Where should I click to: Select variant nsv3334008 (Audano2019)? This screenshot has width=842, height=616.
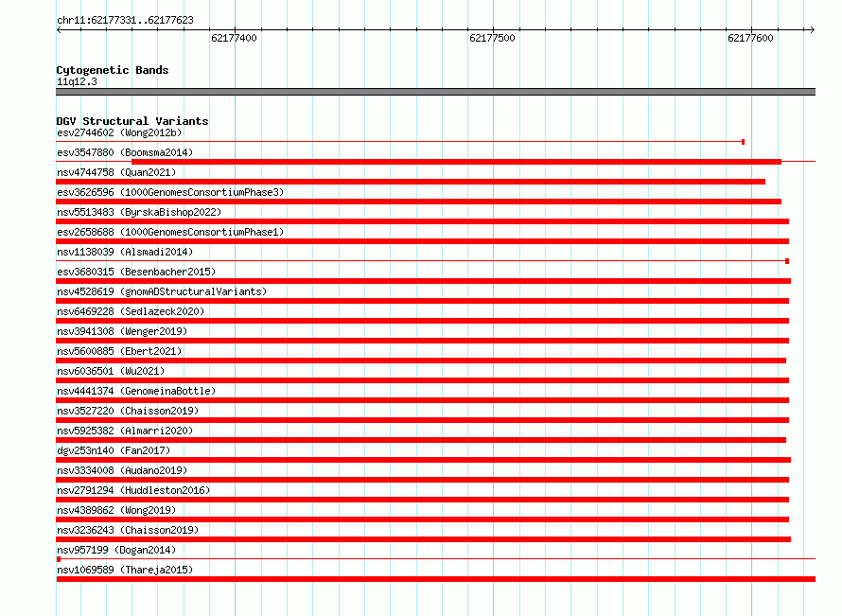click(122, 470)
